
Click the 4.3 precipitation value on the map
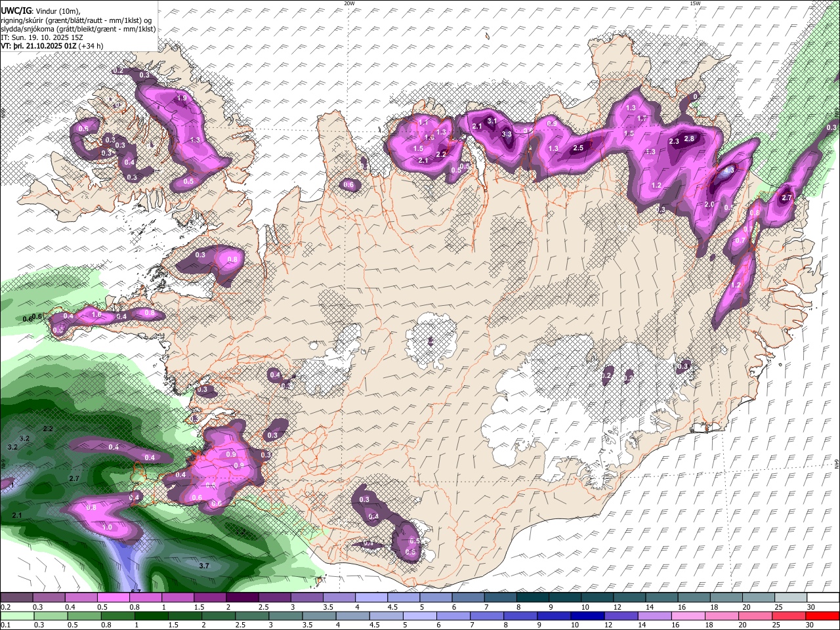[x=729, y=170]
